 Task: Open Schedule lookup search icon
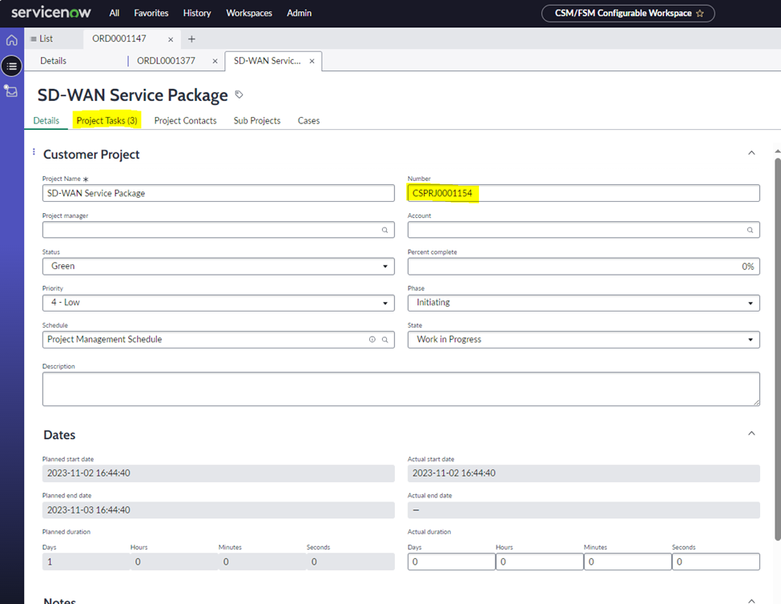385,340
